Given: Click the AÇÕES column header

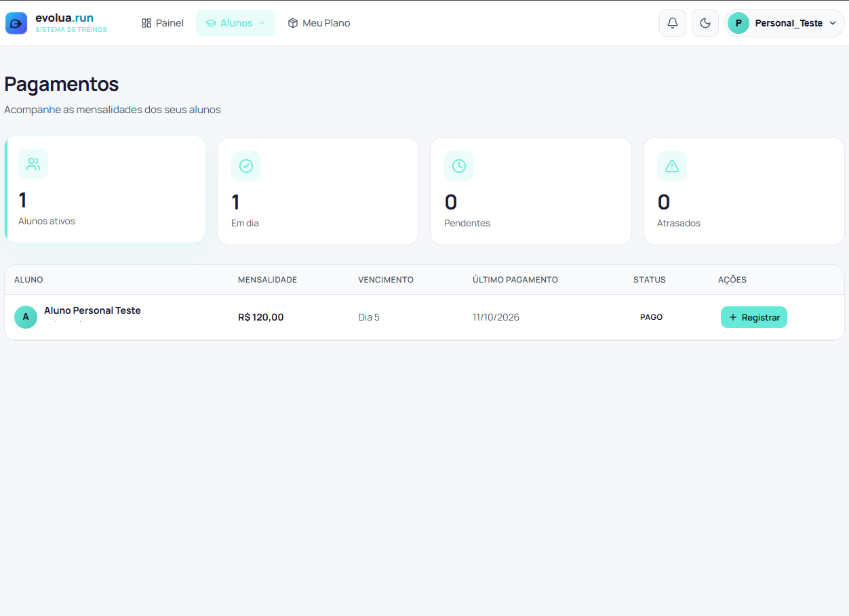Looking at the screenshot, I should [x=732, y=280].
